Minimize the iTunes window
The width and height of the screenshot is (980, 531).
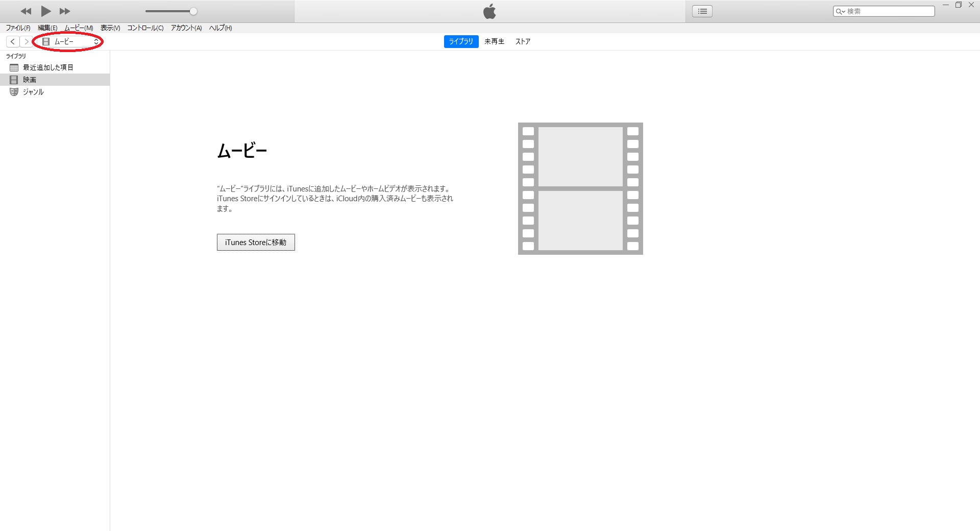pyautogui.click(x=945, y=5)
